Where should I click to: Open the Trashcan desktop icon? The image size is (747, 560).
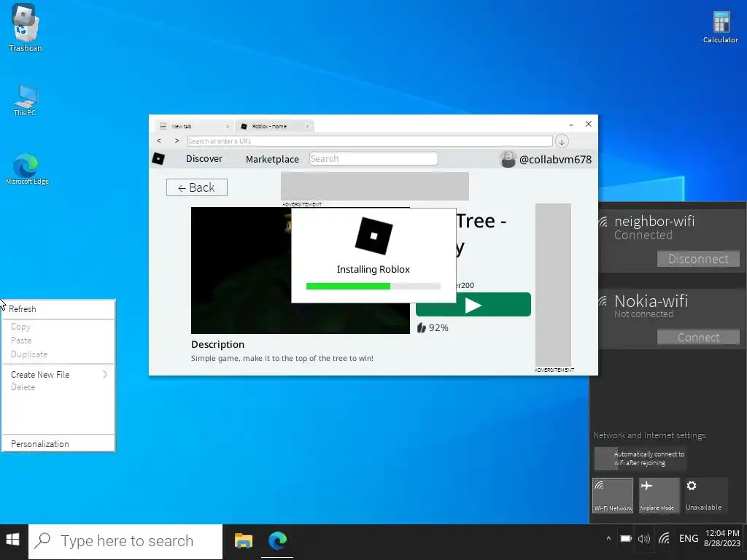pyautogui.click(x=25, y=28)
